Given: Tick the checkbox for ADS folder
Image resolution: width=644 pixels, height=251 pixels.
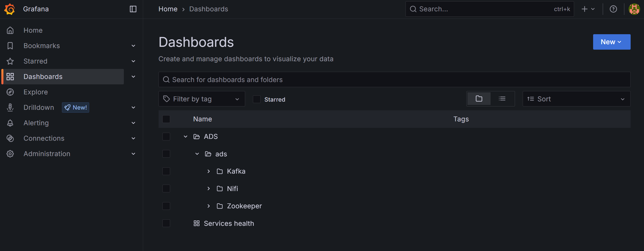Looking at the screenshot, I should [x=166, y=137].
